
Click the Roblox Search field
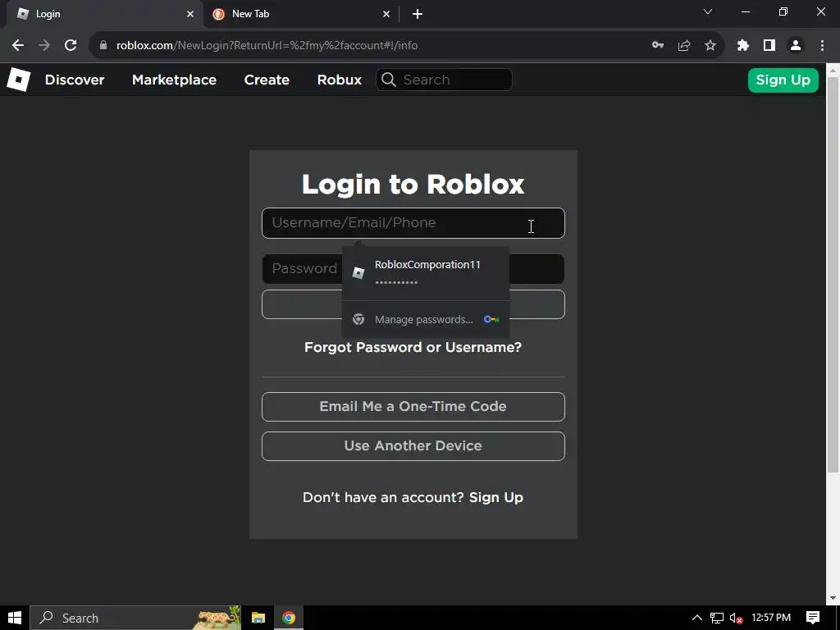click(444, 80)
